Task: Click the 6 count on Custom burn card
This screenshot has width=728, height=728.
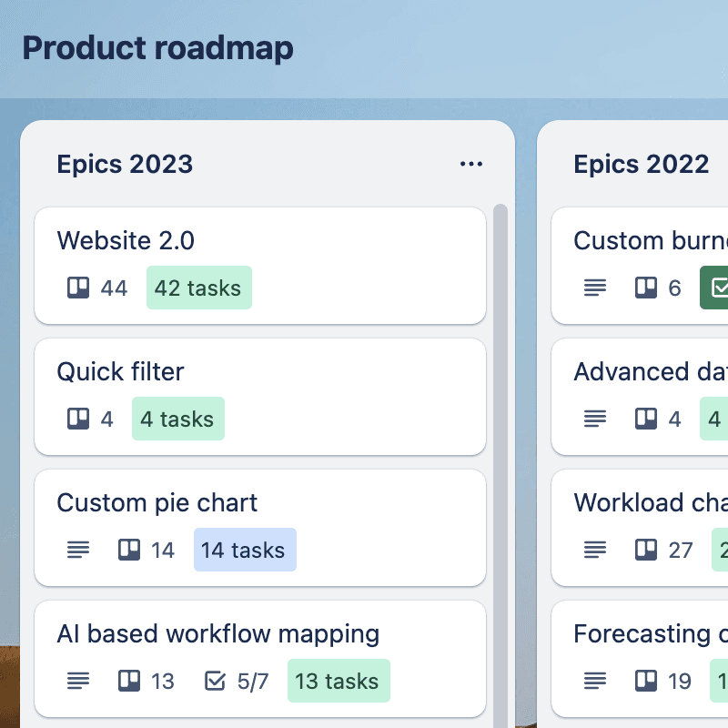Action: coord(674,288)
